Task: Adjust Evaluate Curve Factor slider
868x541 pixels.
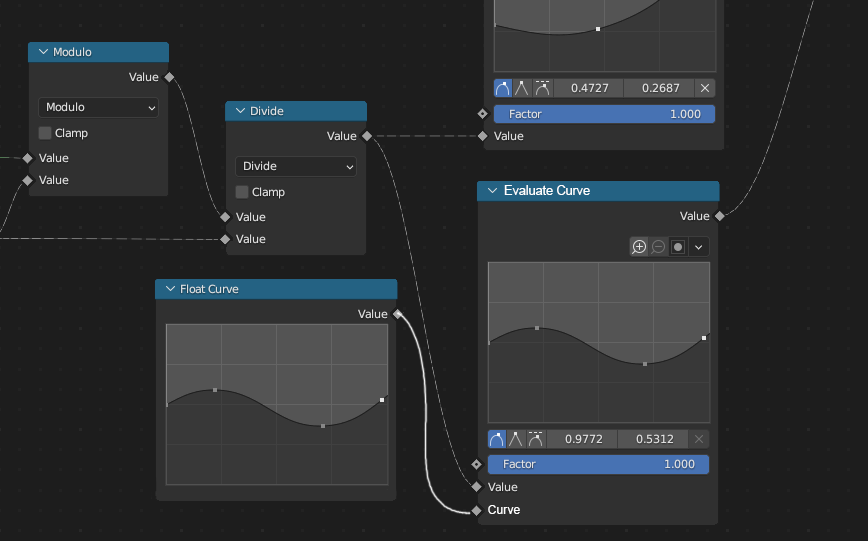Action: [598, 464]
